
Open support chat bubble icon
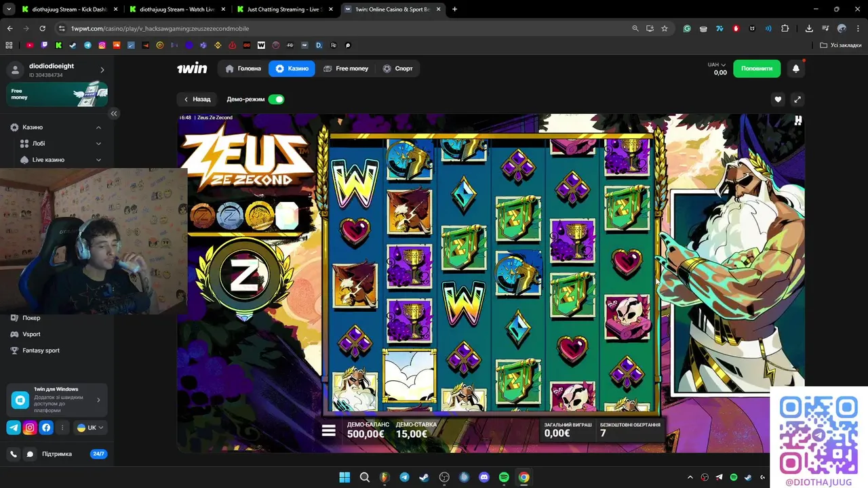point(30,454)
